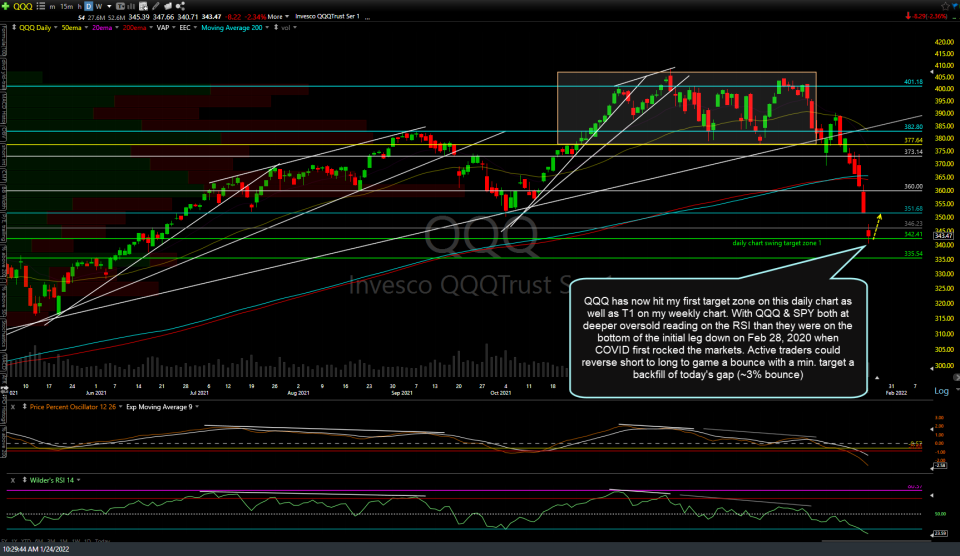Click the share chart icon

click(x=180, y=6)
